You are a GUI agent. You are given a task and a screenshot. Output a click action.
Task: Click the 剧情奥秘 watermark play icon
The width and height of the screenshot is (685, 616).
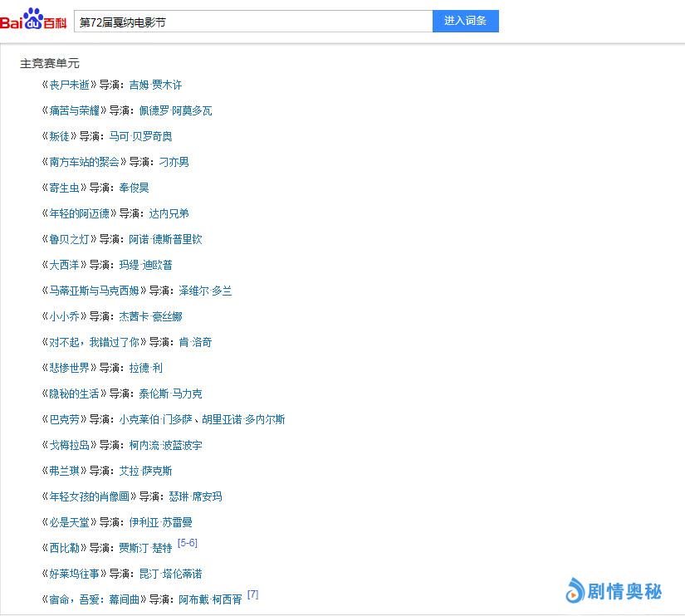pyautogui.click(x=575, y=591)
